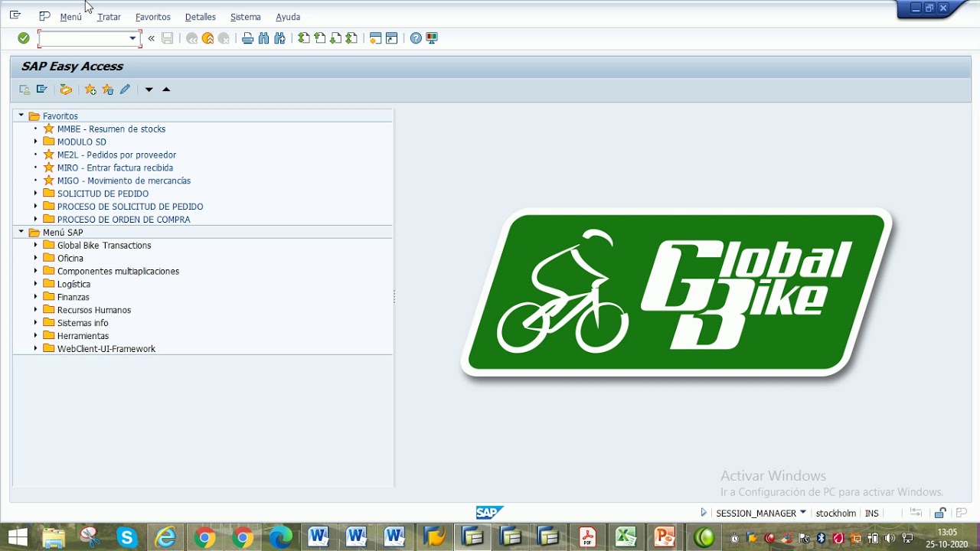Select the Oficina folder
Image resolution: width=980 pixels, height=551 pixels.
pyautogui.click(x=70, y=258)
